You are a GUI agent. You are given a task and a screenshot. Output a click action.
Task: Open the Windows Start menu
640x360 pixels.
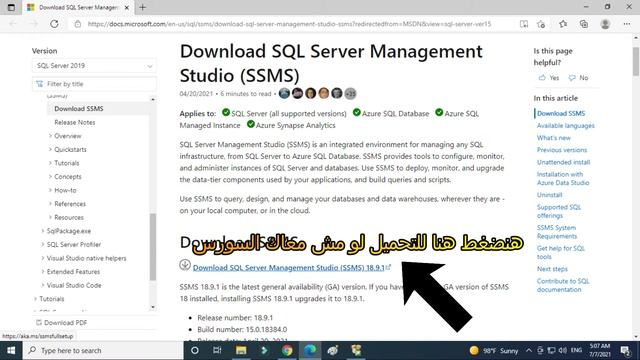[11, 351]
